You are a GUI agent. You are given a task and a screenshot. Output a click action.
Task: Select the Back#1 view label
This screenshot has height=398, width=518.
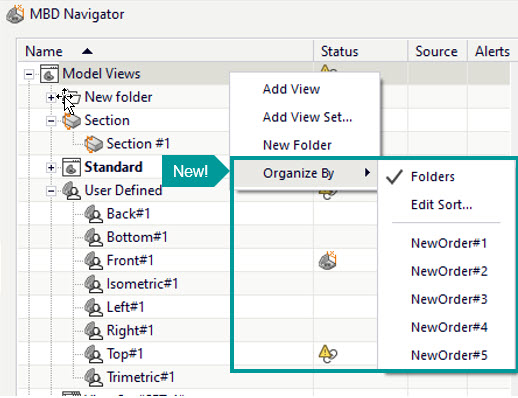(x=128, y=214)
